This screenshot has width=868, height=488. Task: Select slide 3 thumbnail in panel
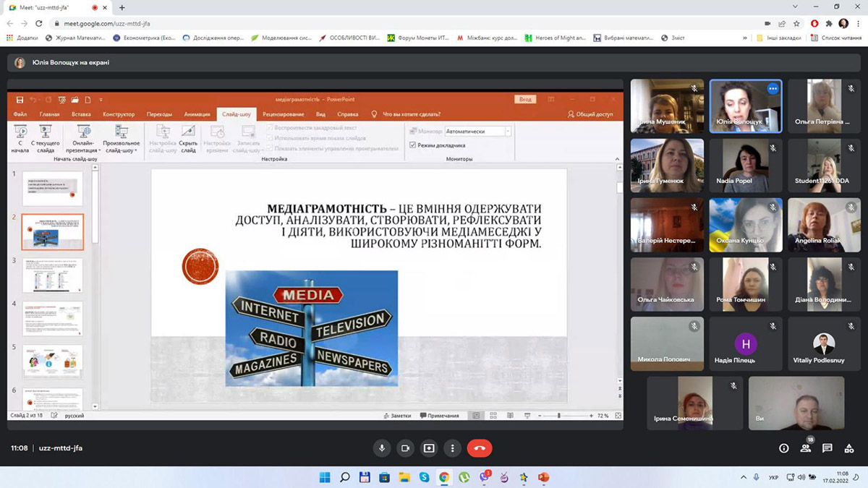pyautogui.click(x=53, y=275)
